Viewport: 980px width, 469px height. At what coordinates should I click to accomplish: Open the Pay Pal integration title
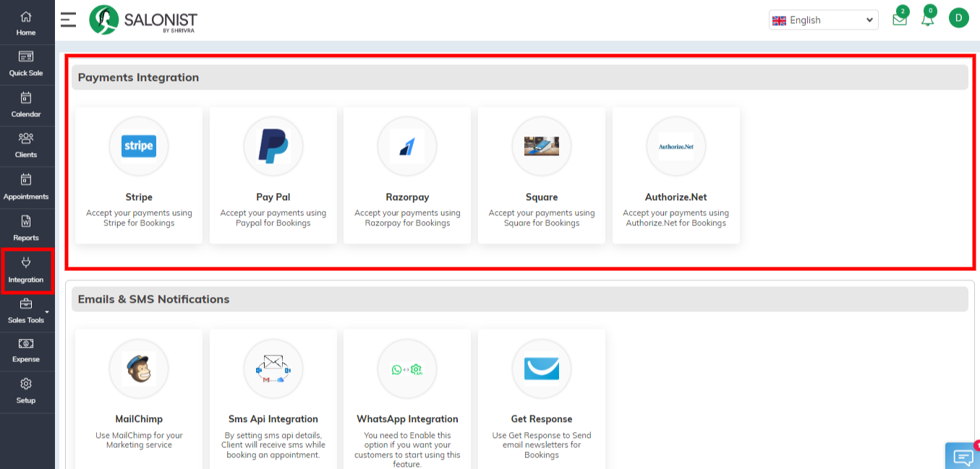(x=273, y=197)
